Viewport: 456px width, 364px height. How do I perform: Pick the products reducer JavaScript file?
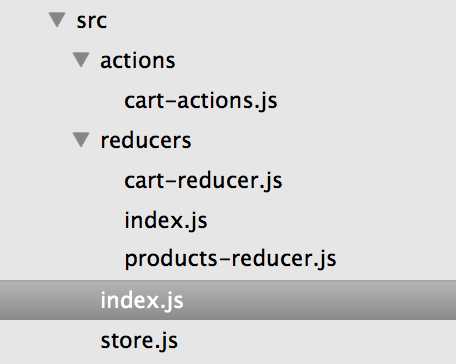click(x=230, y=259)
